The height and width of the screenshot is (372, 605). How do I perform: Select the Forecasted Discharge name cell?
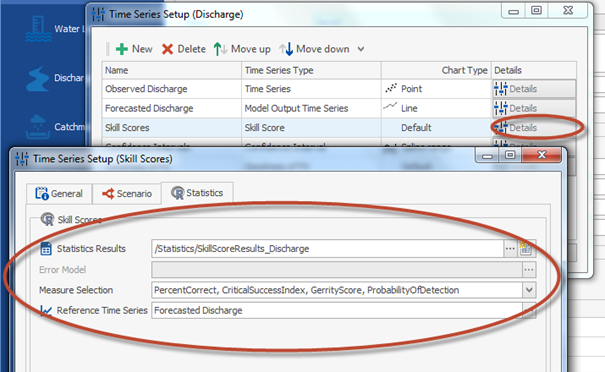pyautogui.click(x=172, y=108)
